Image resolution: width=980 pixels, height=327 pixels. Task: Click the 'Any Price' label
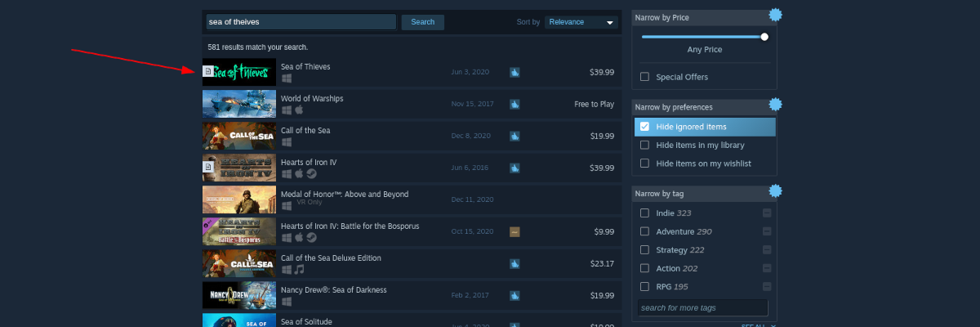704,50
